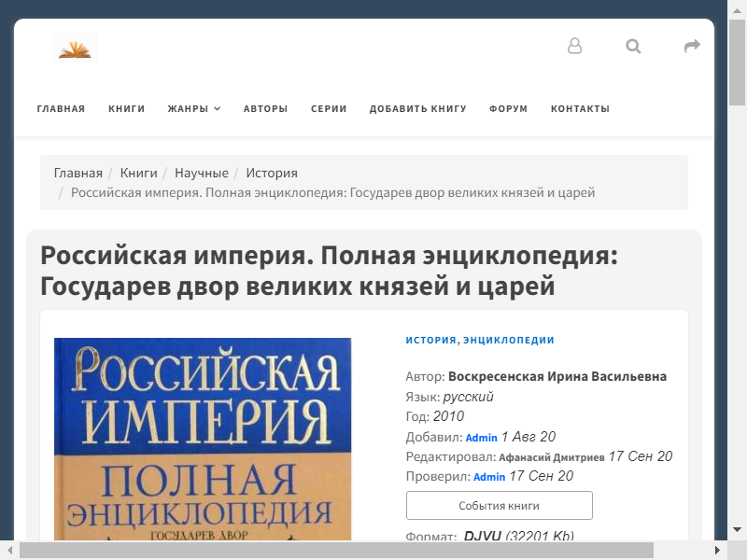The width and height of the screenshot is (747, 560).
Task: Open the user account profile icon
Action: [574, 46]
